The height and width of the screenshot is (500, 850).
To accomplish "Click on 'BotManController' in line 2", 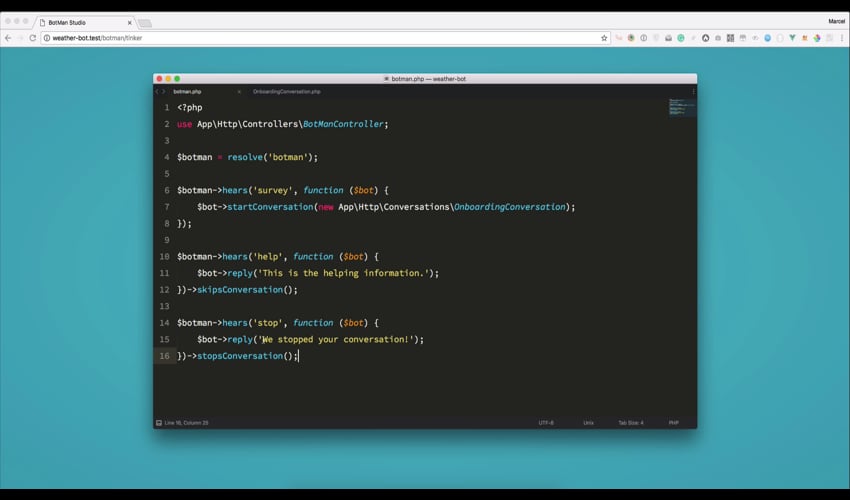I will click(343, 124).
